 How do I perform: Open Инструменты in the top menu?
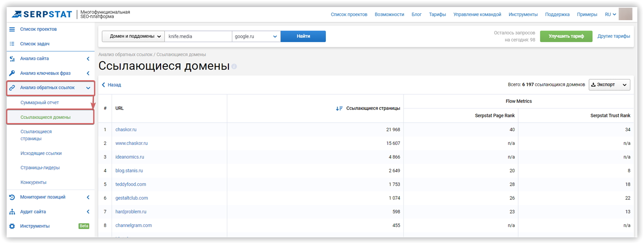[523, 14]
